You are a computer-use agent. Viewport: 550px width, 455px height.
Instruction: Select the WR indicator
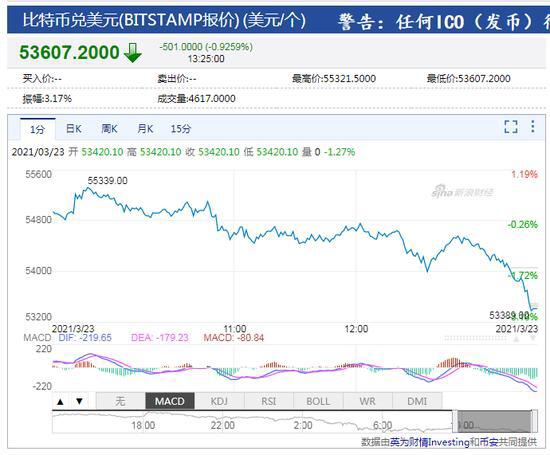[368, 401]
